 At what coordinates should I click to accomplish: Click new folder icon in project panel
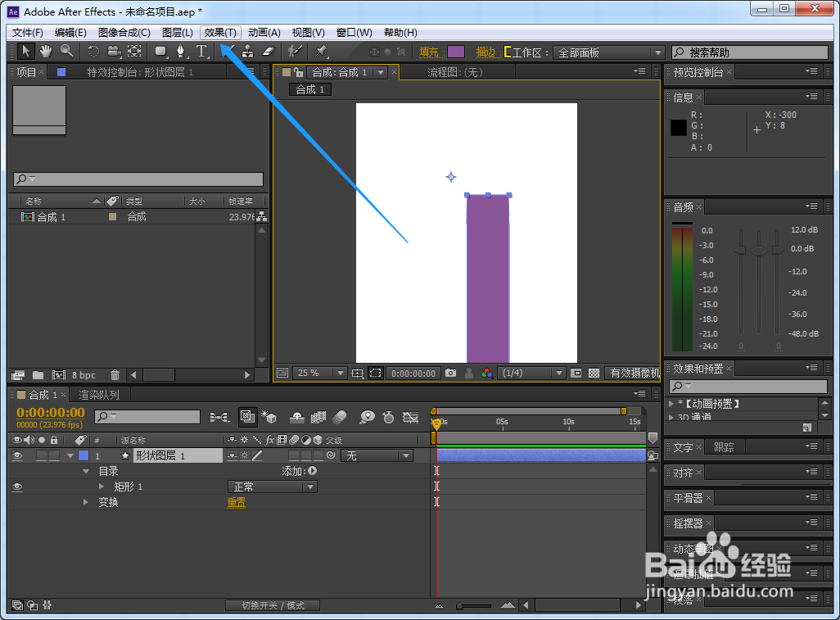(x=38, y=375)
